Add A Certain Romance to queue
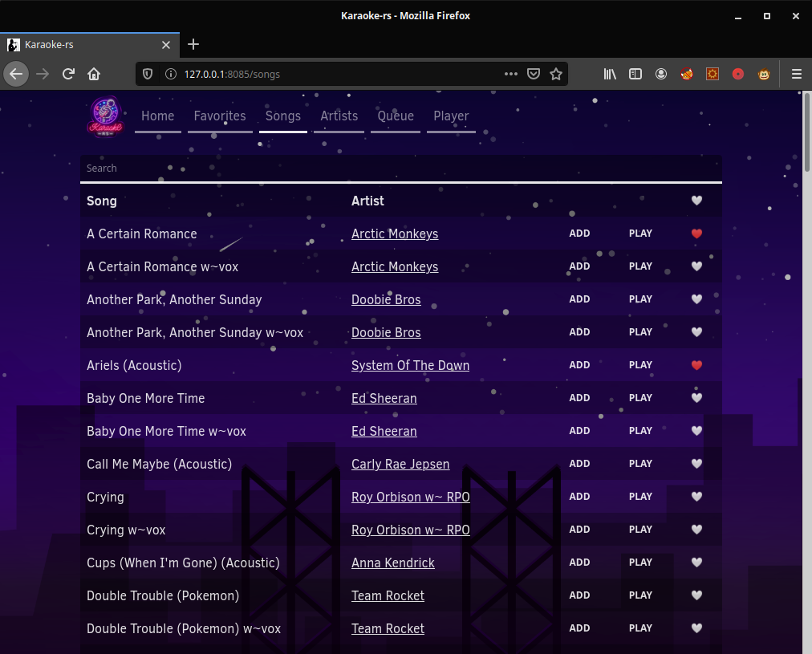This screenshot has width=812, height=654. coord(579,234)
